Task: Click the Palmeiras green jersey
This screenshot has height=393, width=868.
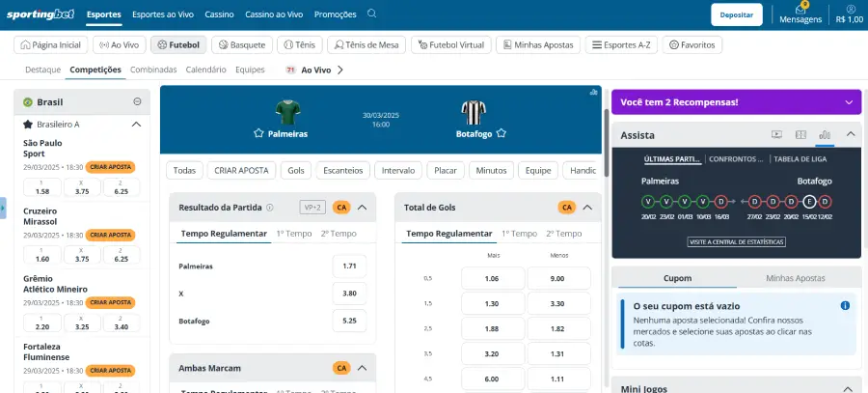Action: coord(287,113)
